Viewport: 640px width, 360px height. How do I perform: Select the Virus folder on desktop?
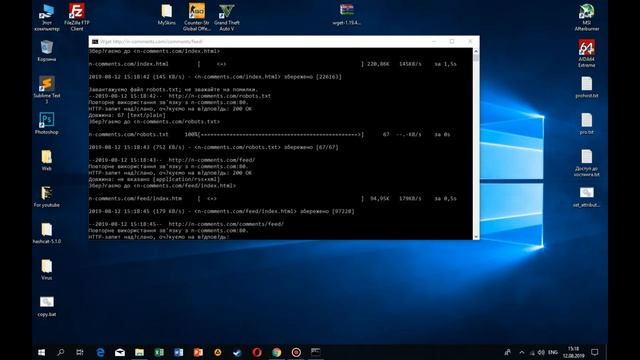point(47,269)
